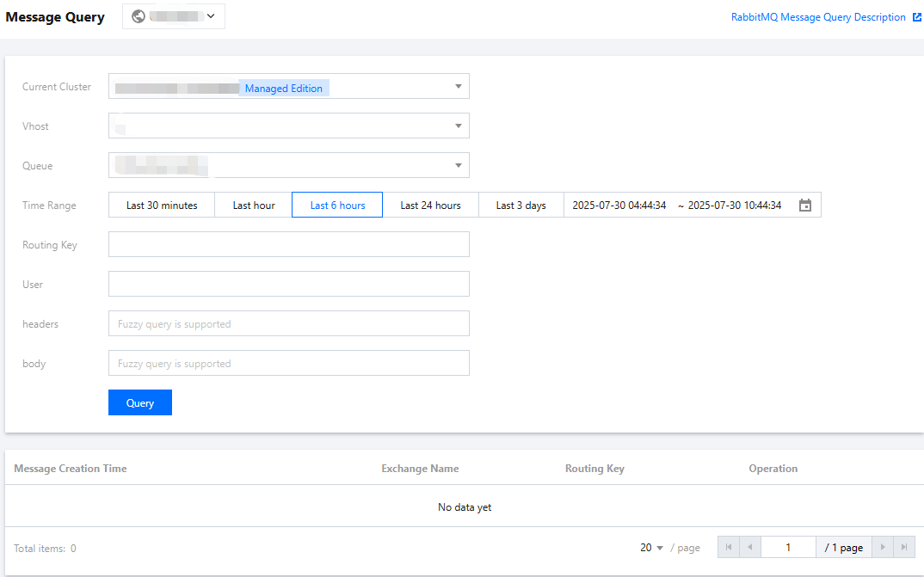
Task: Open the external link icon beside description
Action: click(917, 17)
